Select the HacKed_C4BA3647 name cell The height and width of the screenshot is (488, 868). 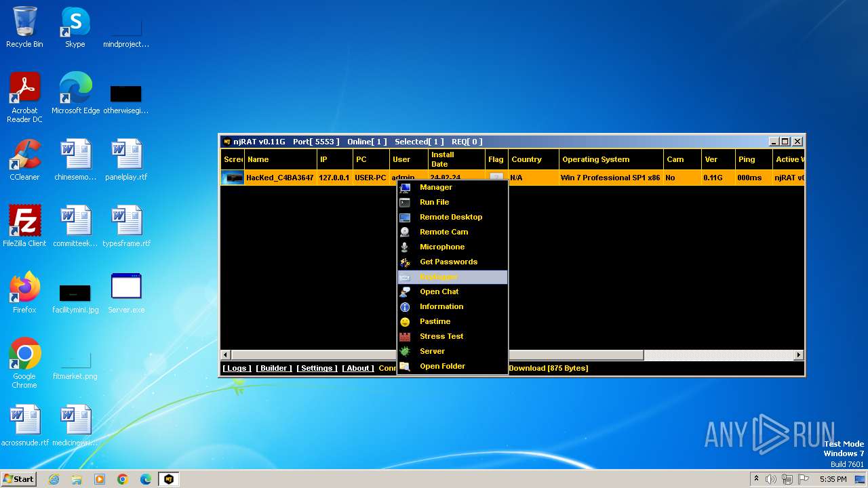coord(279,178)
